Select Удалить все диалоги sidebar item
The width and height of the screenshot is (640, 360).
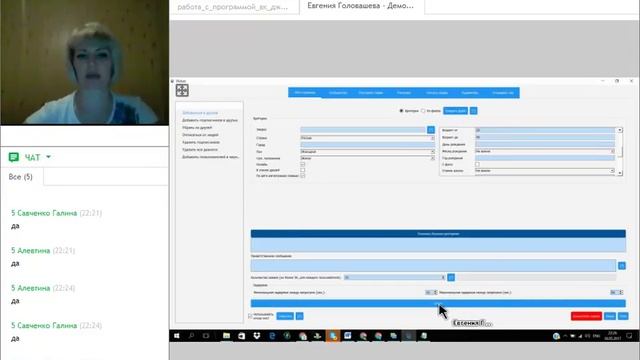click(x=200, y=149)
